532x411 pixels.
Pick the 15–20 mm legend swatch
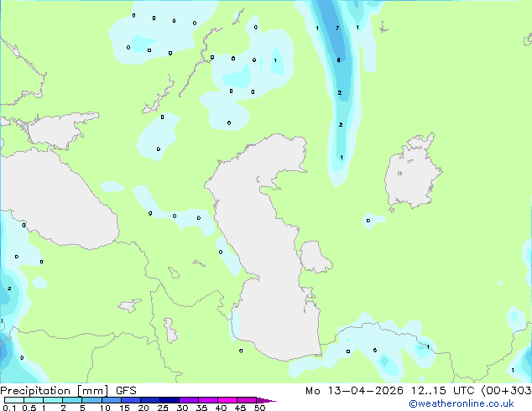tap(130, 400)
